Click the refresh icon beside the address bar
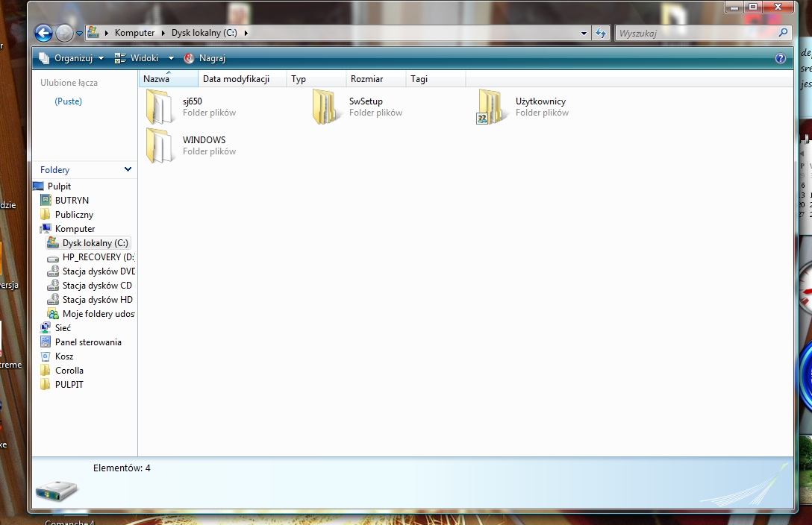The width and height of the screenshot is (812, 525). 600,32
